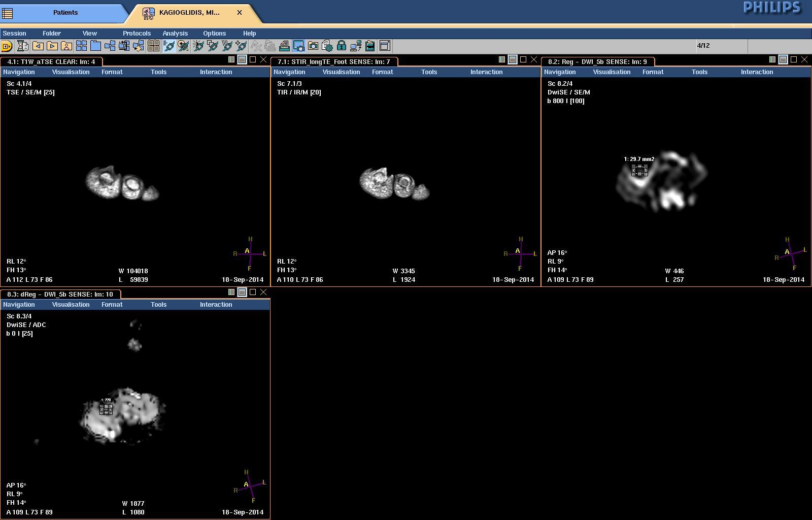Go to next examination folder icon
812x520 pixels.
pyautogui.click(x=52, y=46)
